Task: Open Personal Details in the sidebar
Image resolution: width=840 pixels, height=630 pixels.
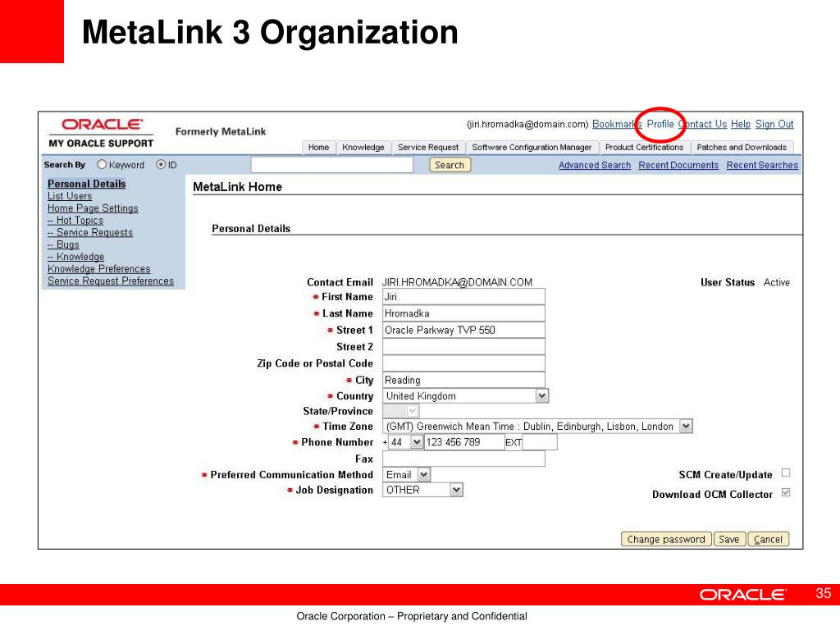Action: [x=87, y=184]
